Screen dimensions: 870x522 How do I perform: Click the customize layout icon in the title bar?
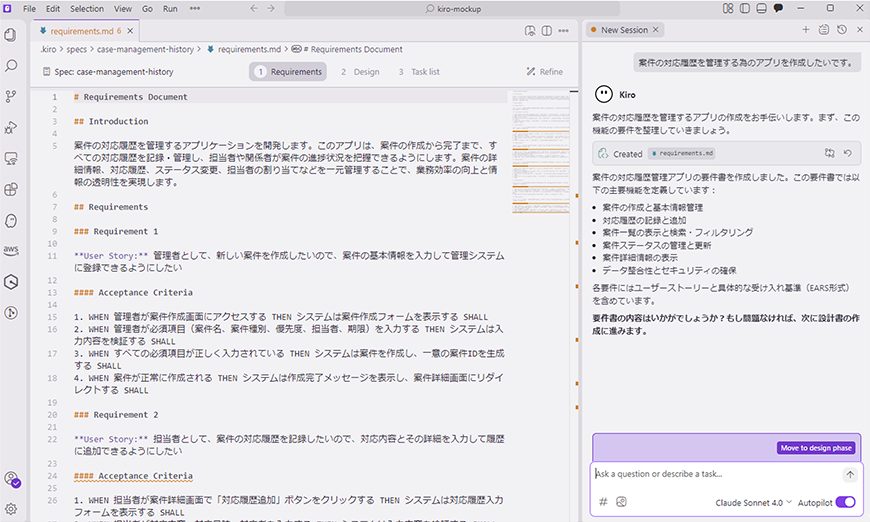click(728, 8)
